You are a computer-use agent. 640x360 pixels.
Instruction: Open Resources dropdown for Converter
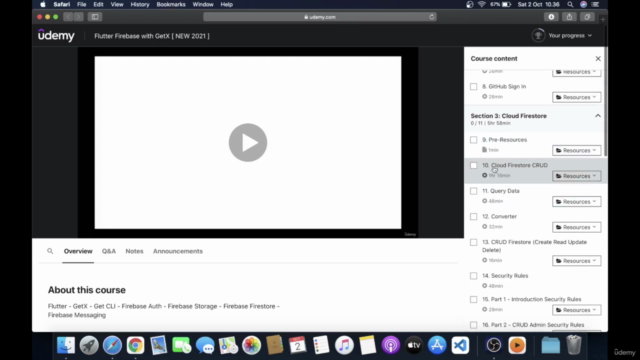tap(577, 227)
